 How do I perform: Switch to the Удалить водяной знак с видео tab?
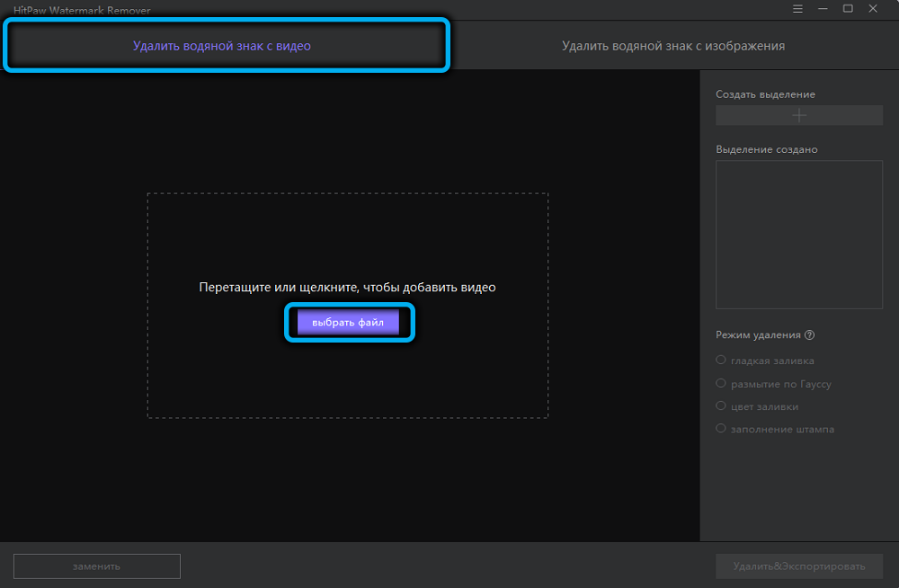coord(226,45)
